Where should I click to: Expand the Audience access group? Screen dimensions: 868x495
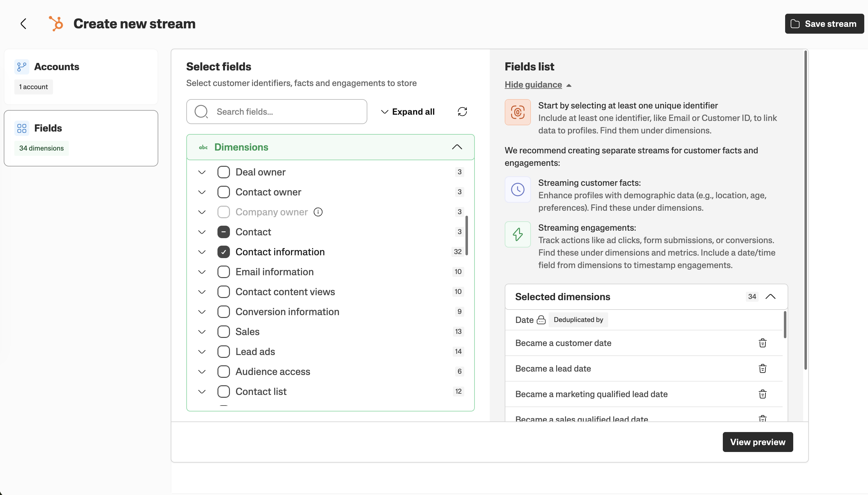(x=202, y=371)
